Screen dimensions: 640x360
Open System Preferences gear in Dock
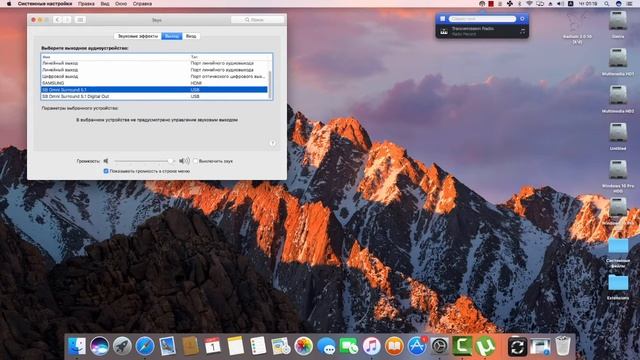click(440, 346)
